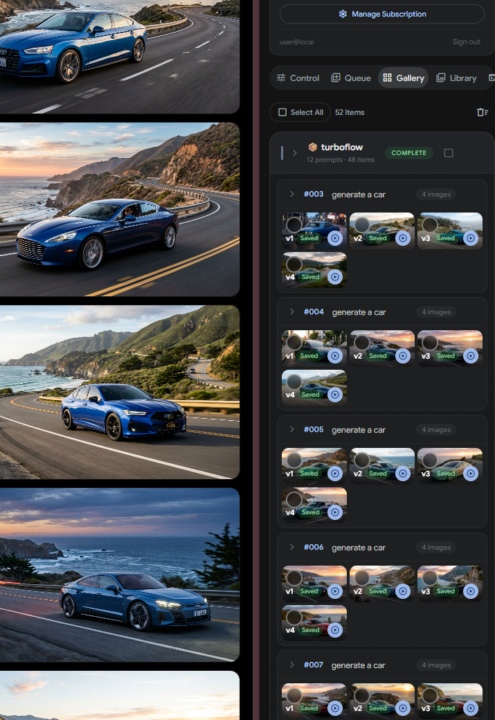Select the Gallery tab

(x=403, y=78)
